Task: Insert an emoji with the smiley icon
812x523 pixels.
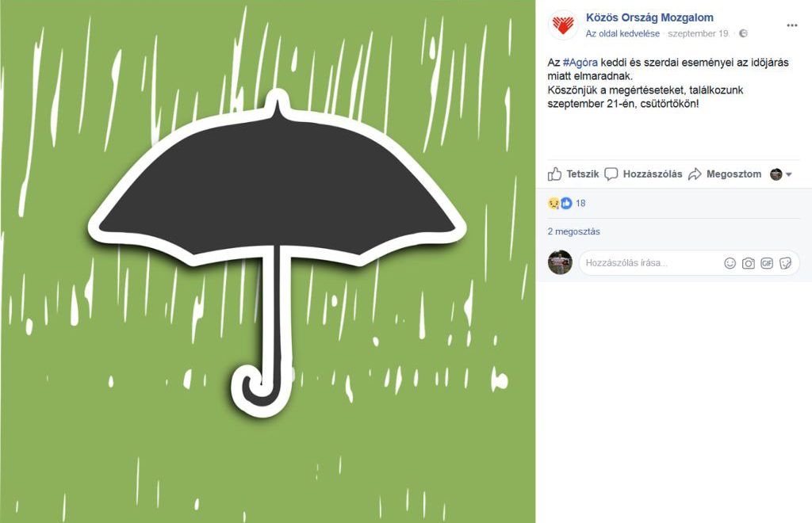Action: click(x=730, y=263)
